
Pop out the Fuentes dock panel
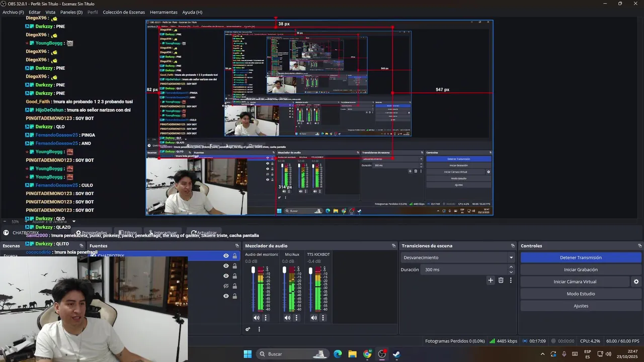pyautogui.click(x=237, y=246)
